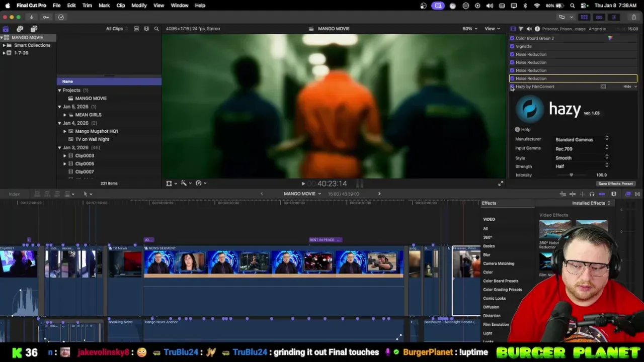
Task: Toggle the Inspector panel layout button
Action: pos(613,17)
